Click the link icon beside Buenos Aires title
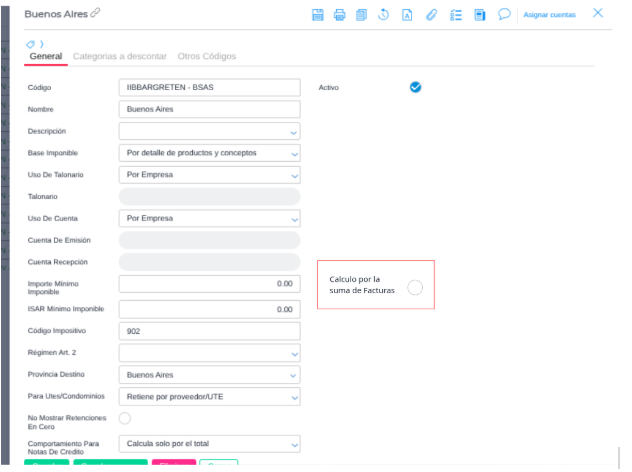Screen dimensions: 632x472 point(96,13)
